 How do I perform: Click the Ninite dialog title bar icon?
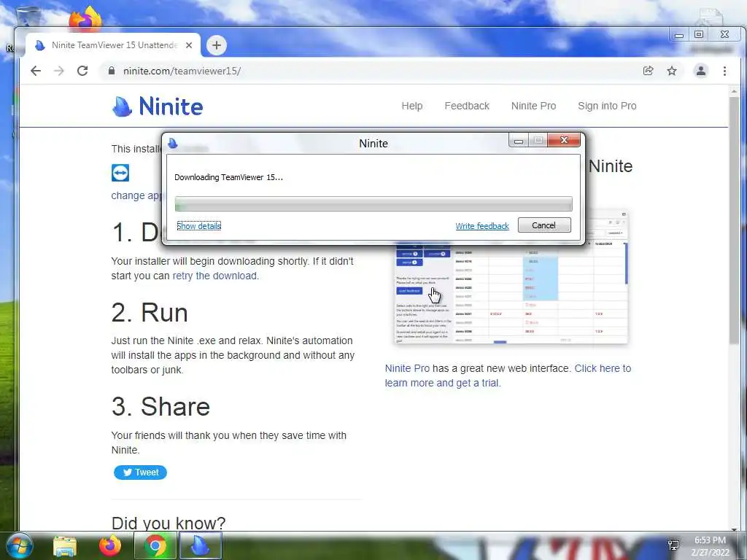[173, 144]
